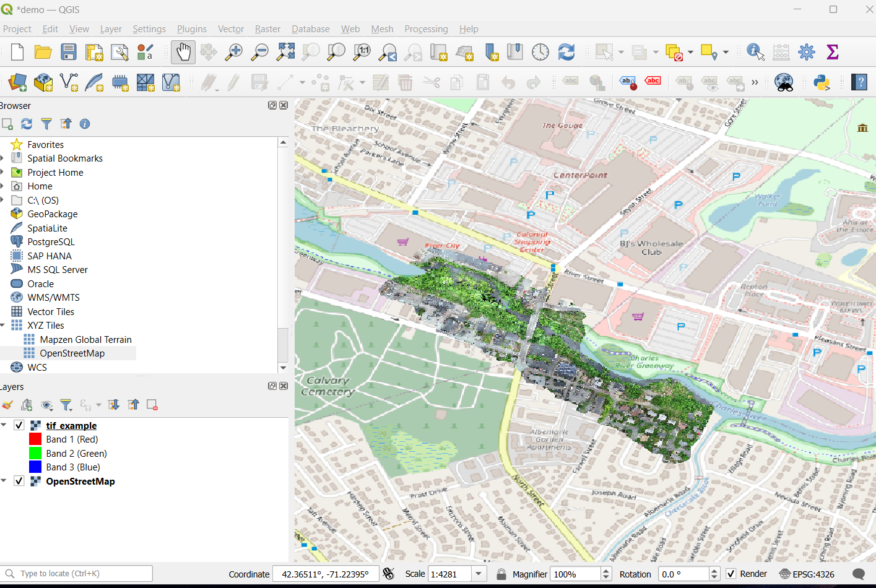Image resolution: width=876 pixels, height=588 pixels.
Task: Select OpenStreetMap under XYZ Tiles
Action: pyautogui.click(x=72, y=353)
